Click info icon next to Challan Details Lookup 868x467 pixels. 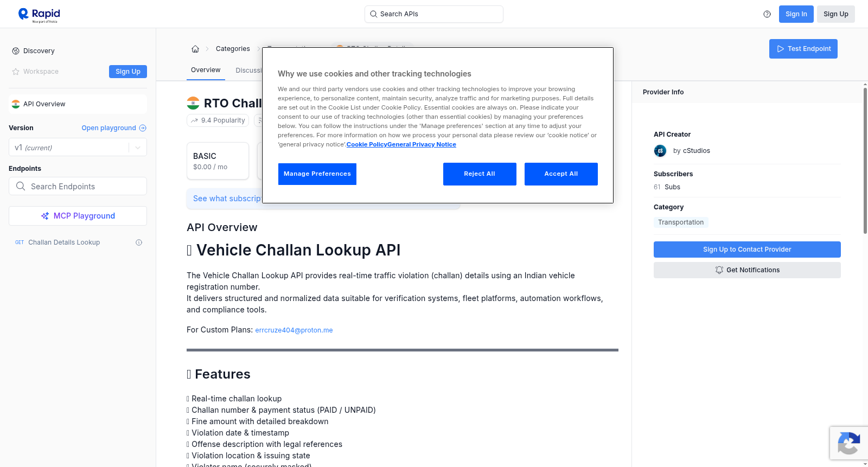point(139,242)
